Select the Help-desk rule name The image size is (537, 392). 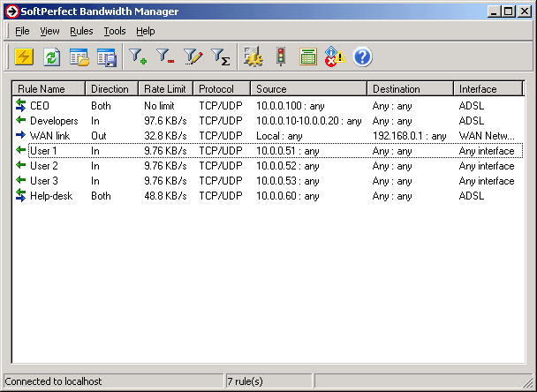(x=51, y=196)
